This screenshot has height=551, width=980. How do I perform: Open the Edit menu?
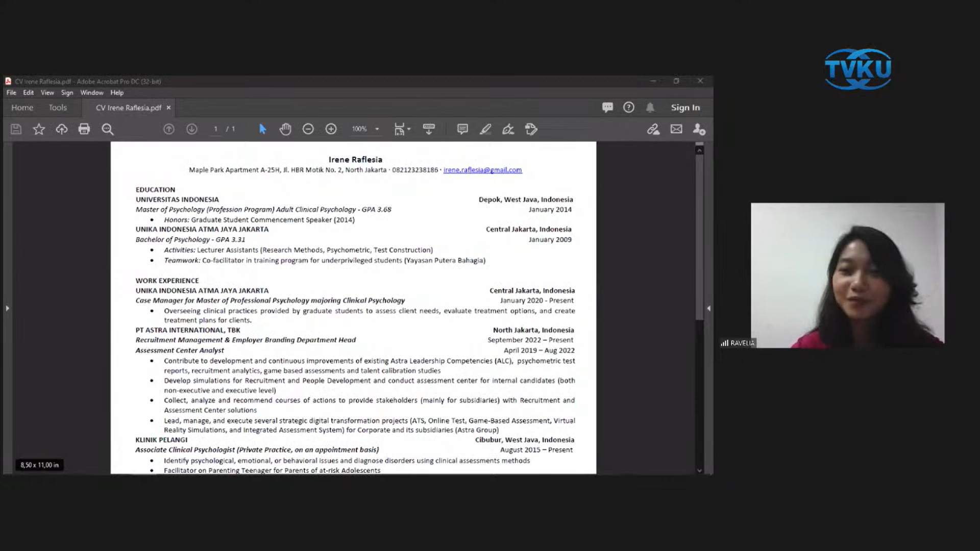29,93
